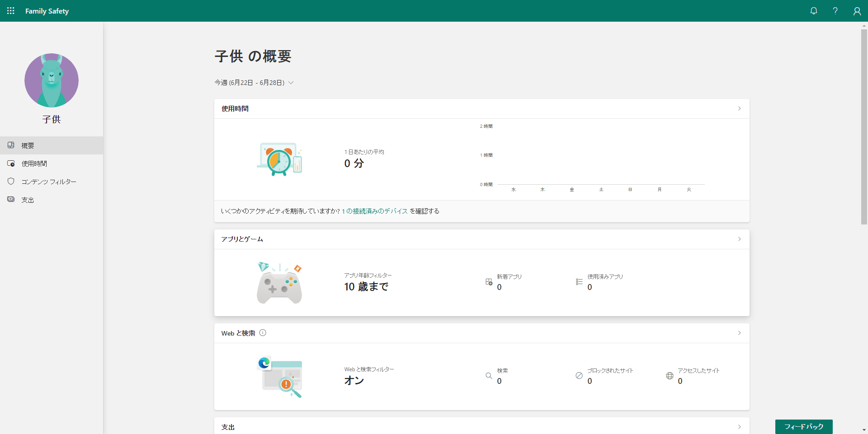The width and height of the screenshot is (868, 434).
Task: Click the アクセスしたサイト globe icon
Action: coord(670,376)
